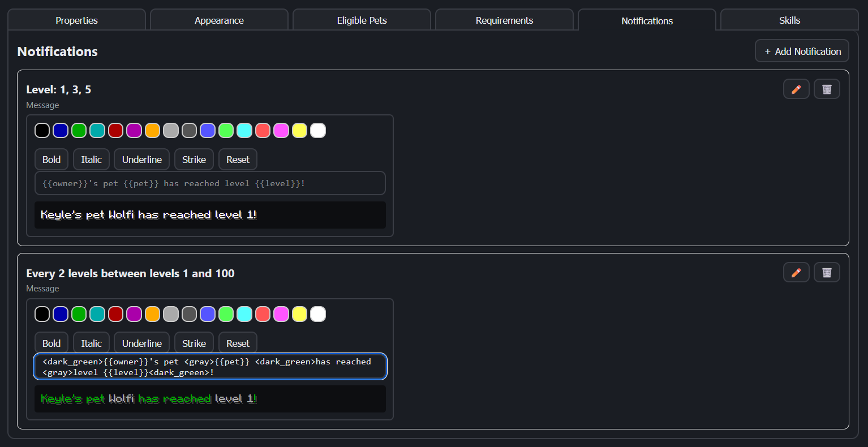Viewport: 868px width, 447px height.
Task: Switch to the Properties tab
Action: [x=77, y=20]
